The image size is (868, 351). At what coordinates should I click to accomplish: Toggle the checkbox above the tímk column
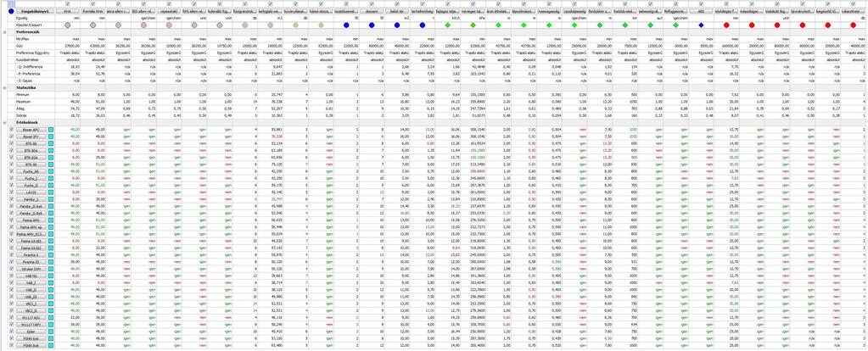coord(68,3)
